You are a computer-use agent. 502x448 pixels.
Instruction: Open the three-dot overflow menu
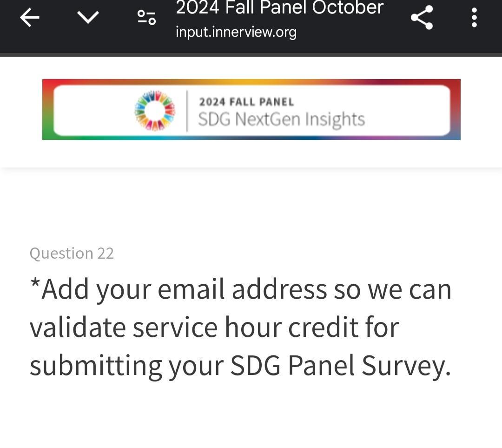click(474, 18)
